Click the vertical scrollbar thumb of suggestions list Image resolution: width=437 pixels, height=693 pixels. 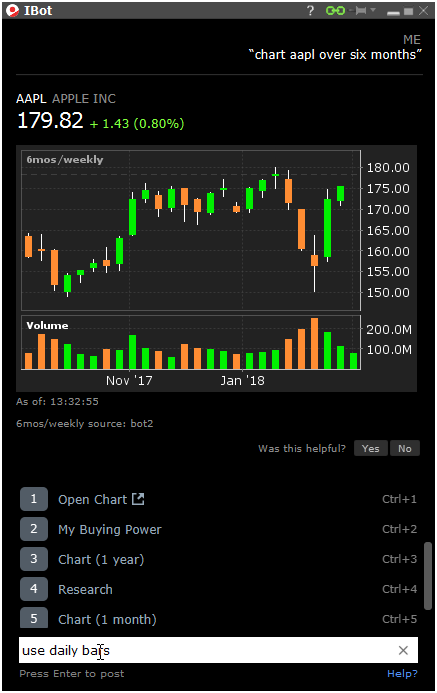pyautogui.click(x=428, y=576)
